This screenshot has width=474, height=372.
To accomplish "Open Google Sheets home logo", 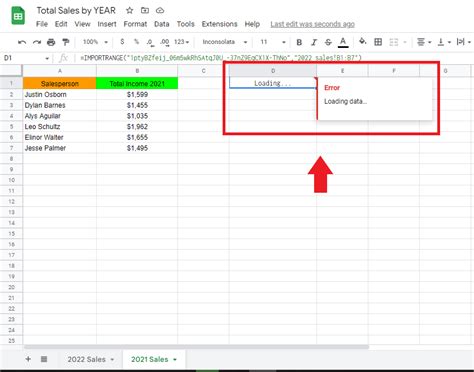I will (18, 16).
